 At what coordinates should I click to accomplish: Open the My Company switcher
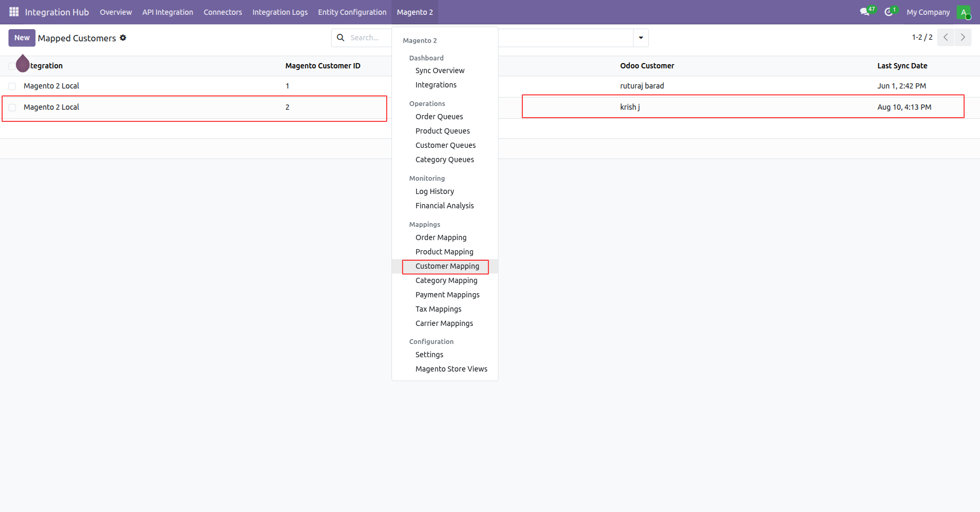(928, 12)
